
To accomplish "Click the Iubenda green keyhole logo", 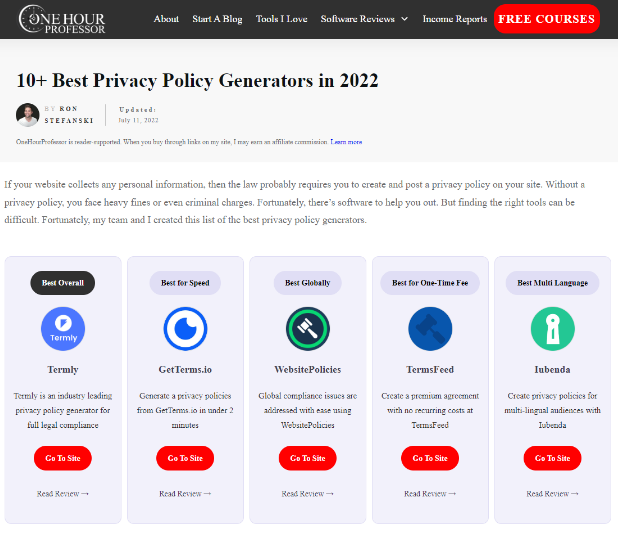I will (553, 329).
